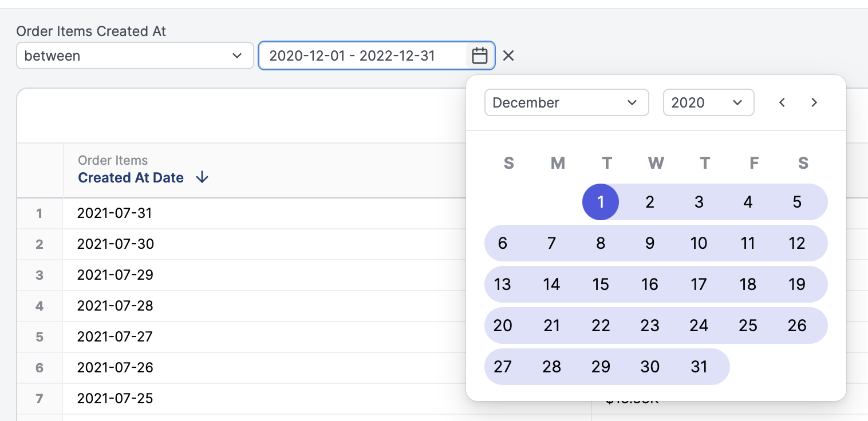Click the Created At Date column header
The image size is (868, 421).
point(131,178)
